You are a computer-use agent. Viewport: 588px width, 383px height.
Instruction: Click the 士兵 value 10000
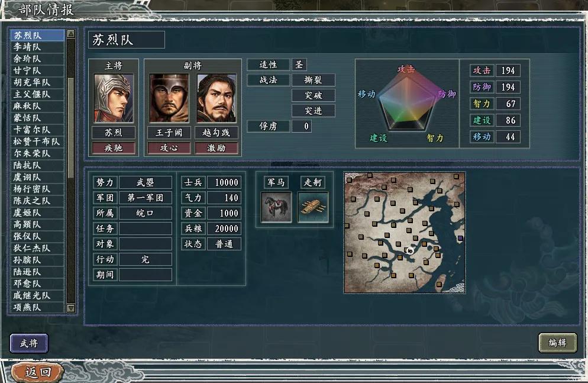click(224, 182)
